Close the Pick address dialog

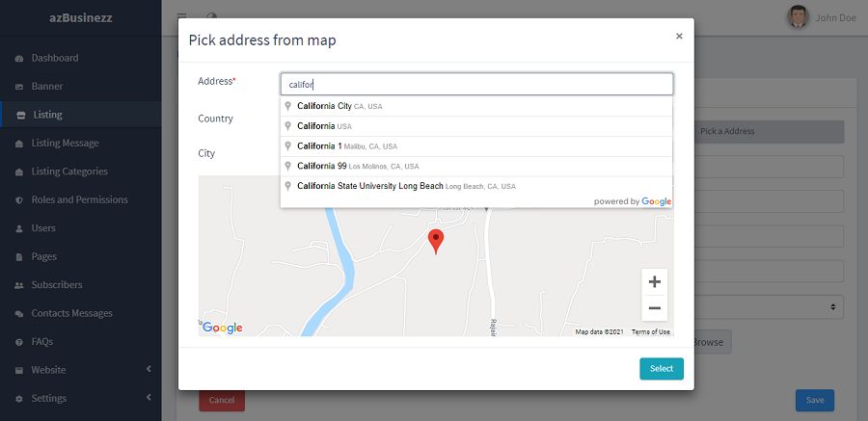coord(679,37)
